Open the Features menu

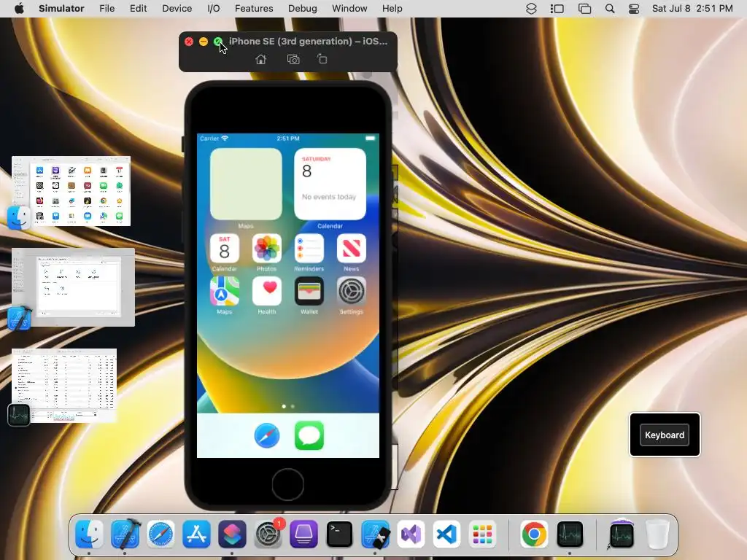click(254, 9)
